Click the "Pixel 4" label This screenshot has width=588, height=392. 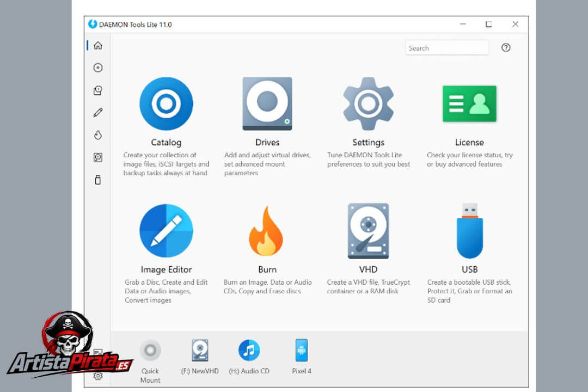[302, 371]
